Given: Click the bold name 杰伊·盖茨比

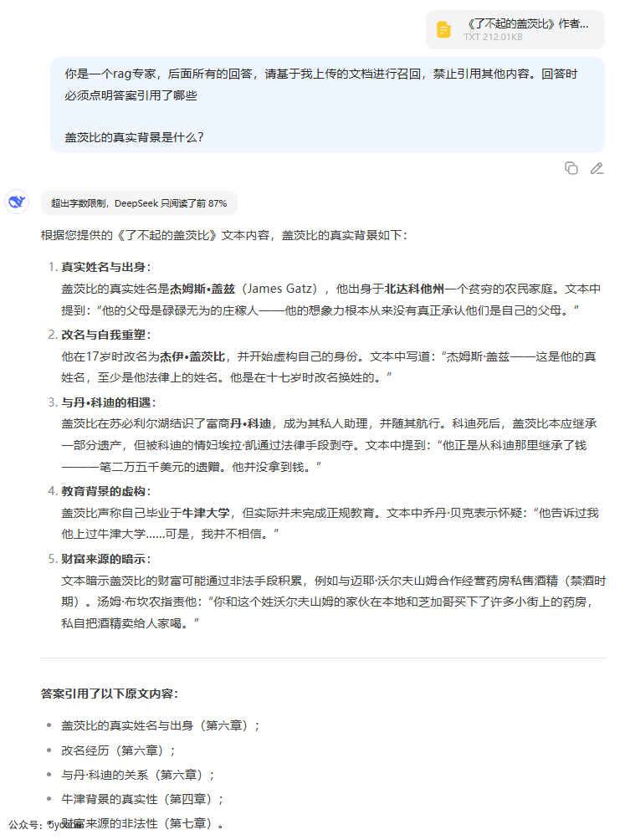Looking at the screenshot, I should coord(192,356).
